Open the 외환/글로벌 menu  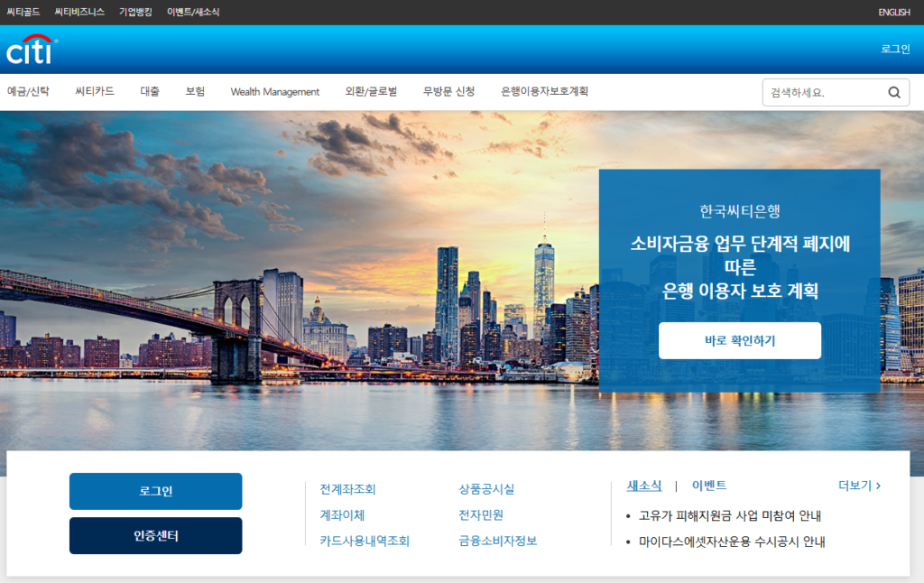click(371, 91)
